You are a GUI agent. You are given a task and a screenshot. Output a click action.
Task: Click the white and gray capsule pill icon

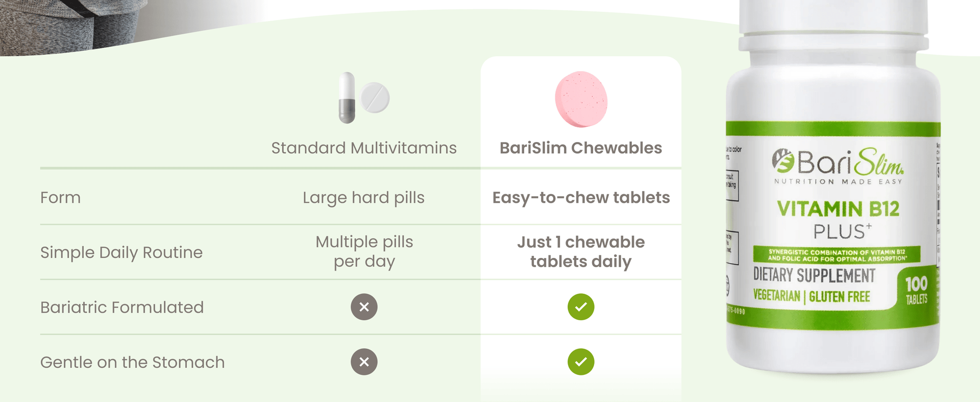pyautogui.click(x=347, y=98)
